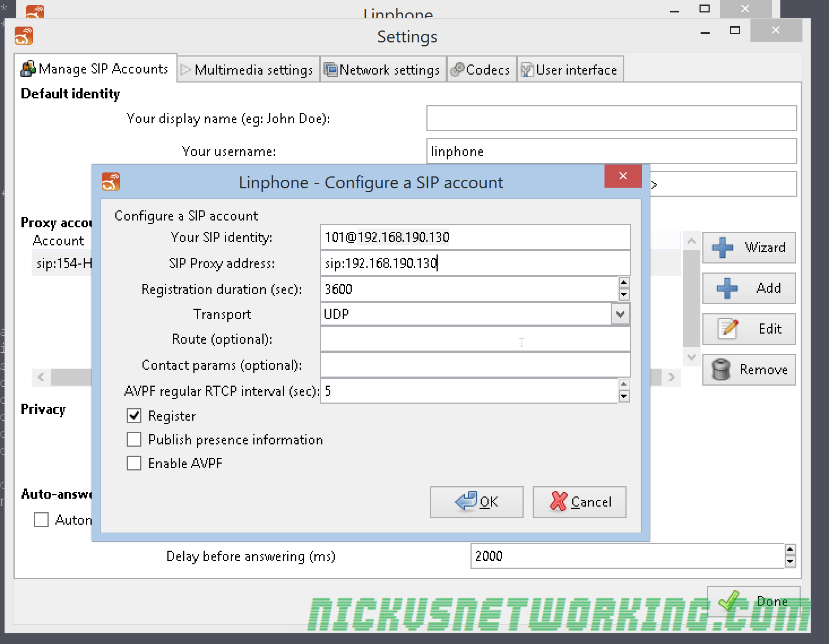This screenshot has height=644, width=829.
Task: Open the User interface tab
Action: tap(570, 70)
